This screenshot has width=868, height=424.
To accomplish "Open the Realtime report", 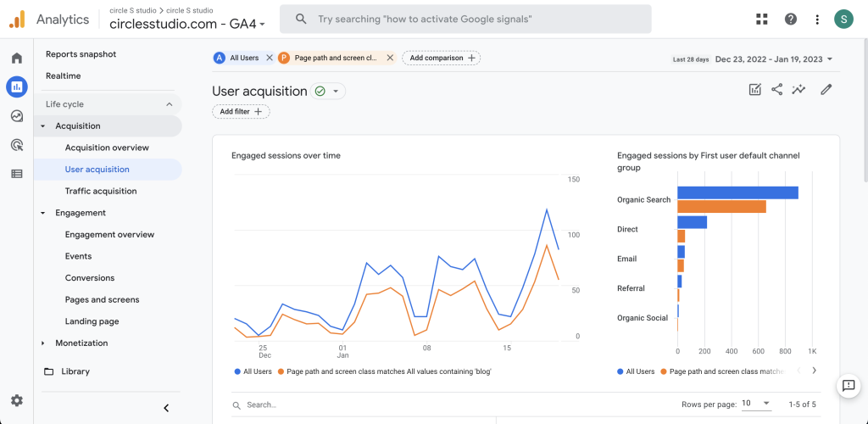I will click(63, 75).
